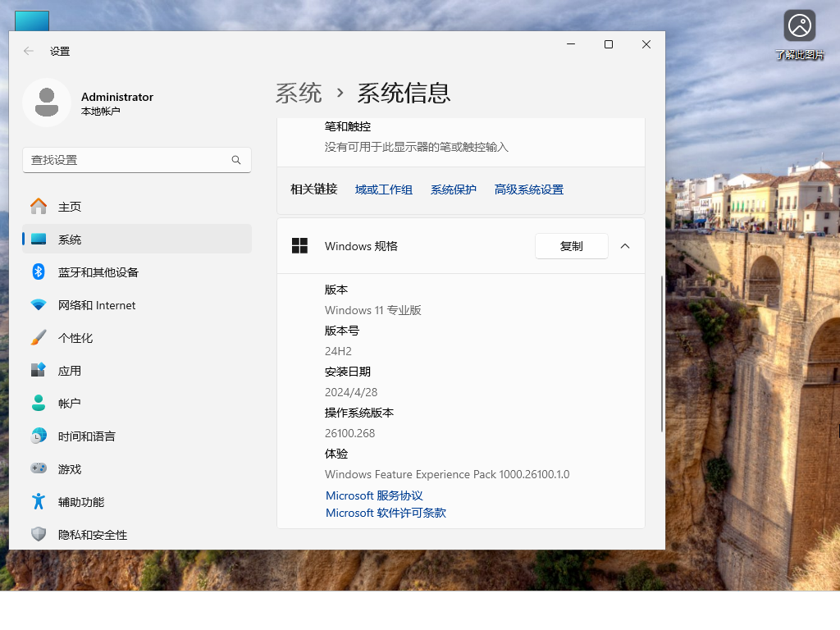Viewport: 840px width, 630px height.
Task: Click the 隐私和安全性 shield icon
Action: coord(38,534)
